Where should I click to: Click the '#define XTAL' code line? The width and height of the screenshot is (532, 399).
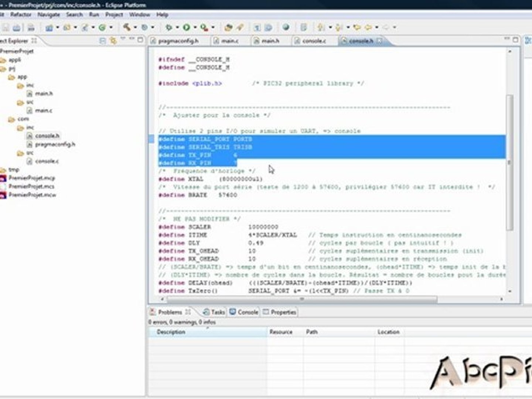pos(211,179)
